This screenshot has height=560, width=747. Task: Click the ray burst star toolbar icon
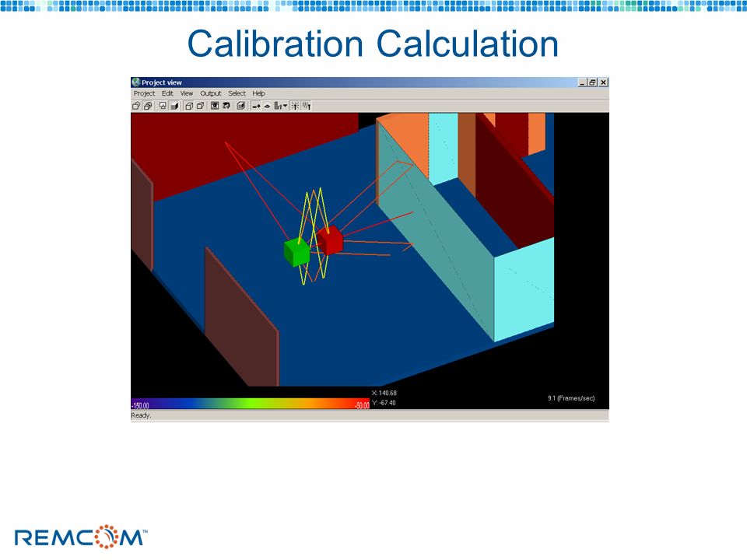pos(296,106)
